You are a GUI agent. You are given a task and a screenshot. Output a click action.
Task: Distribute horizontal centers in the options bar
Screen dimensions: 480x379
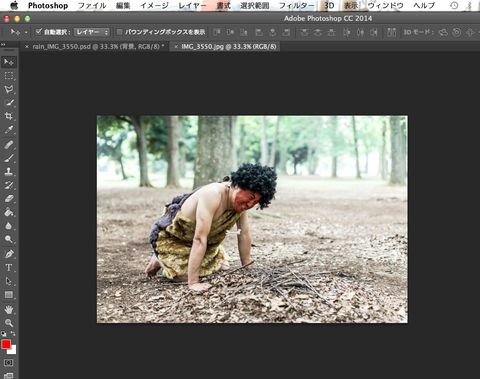pos(360,32)
